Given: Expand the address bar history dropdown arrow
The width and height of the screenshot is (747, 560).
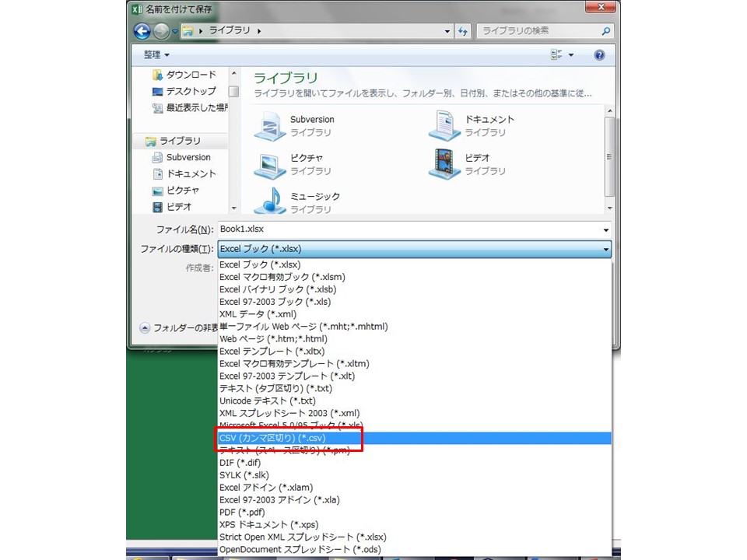Looking at the screenshot, I should click(447, 31).
